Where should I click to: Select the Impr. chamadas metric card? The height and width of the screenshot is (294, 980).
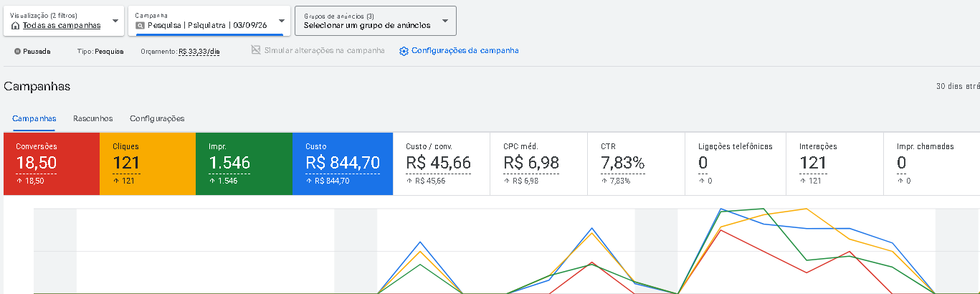pos(932,163)
